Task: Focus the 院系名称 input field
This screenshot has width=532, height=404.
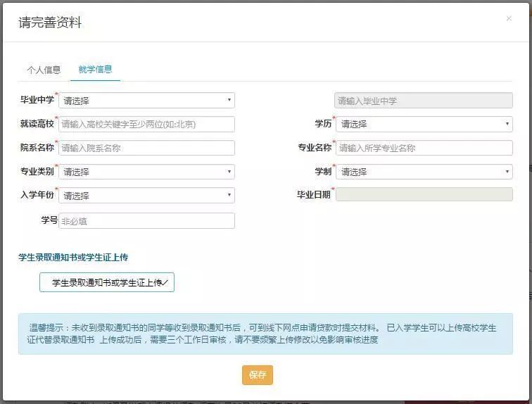Action: (146, 148)
